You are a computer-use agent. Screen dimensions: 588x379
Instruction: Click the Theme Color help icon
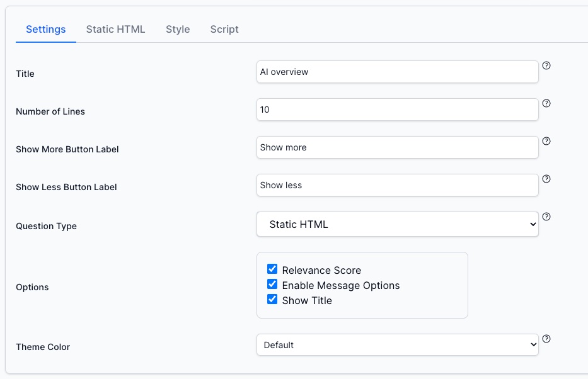(x=546, y=339)
